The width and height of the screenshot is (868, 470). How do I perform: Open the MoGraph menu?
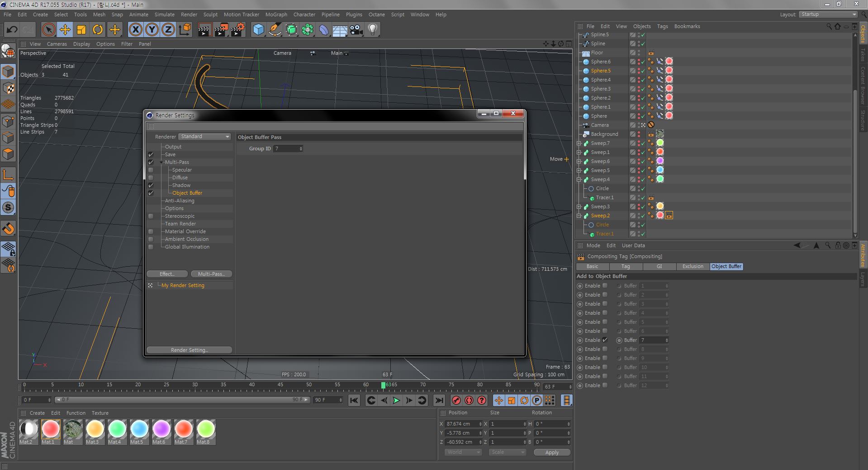pyautogui.click(x=276, y=14)
